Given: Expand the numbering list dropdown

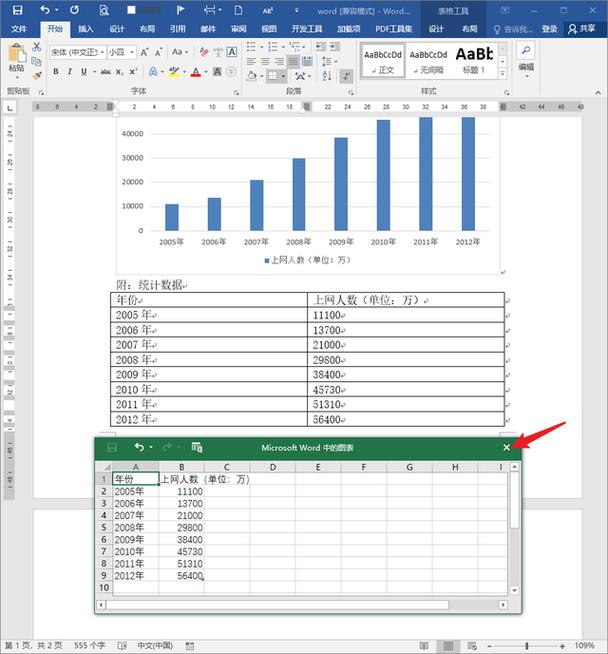Looking at the screenshot, I should (284, 47).
